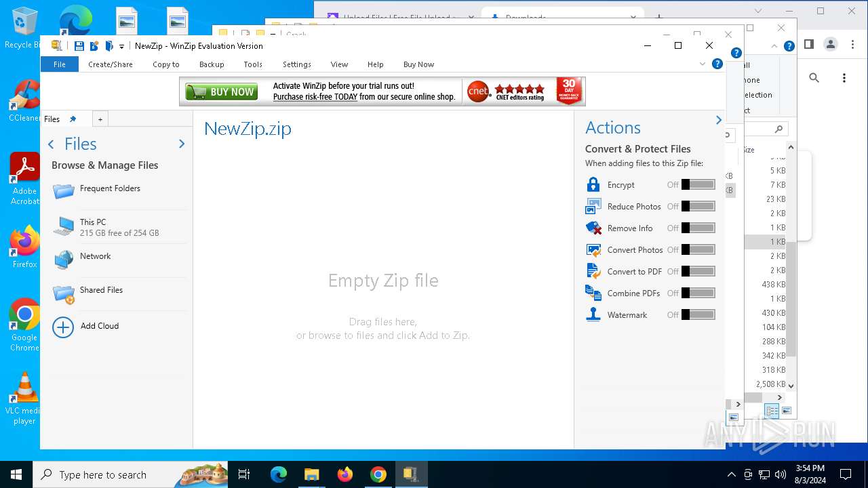This screenshot has height=488, width=868.
Task: Toggle Encrypt switch on
Action: coord(698,184)
